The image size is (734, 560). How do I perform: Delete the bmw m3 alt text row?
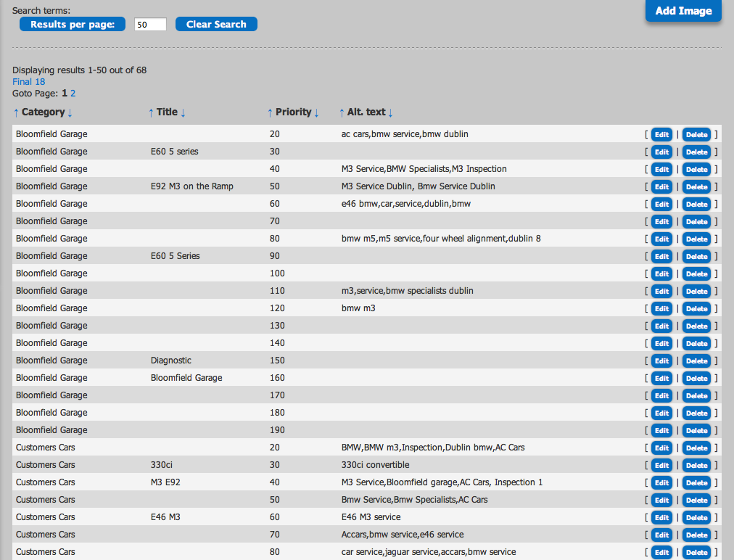click(x=696, y=308)
